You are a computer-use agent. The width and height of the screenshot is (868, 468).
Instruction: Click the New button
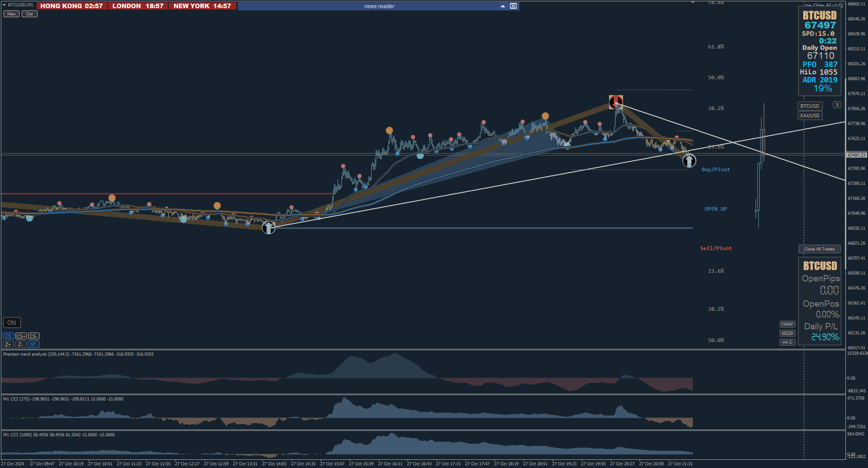tap(11, 14)
